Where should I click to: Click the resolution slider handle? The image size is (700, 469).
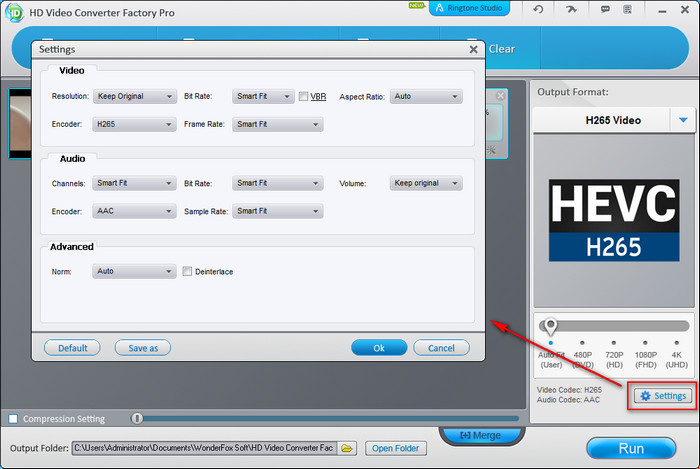click(x=550, y=327)
